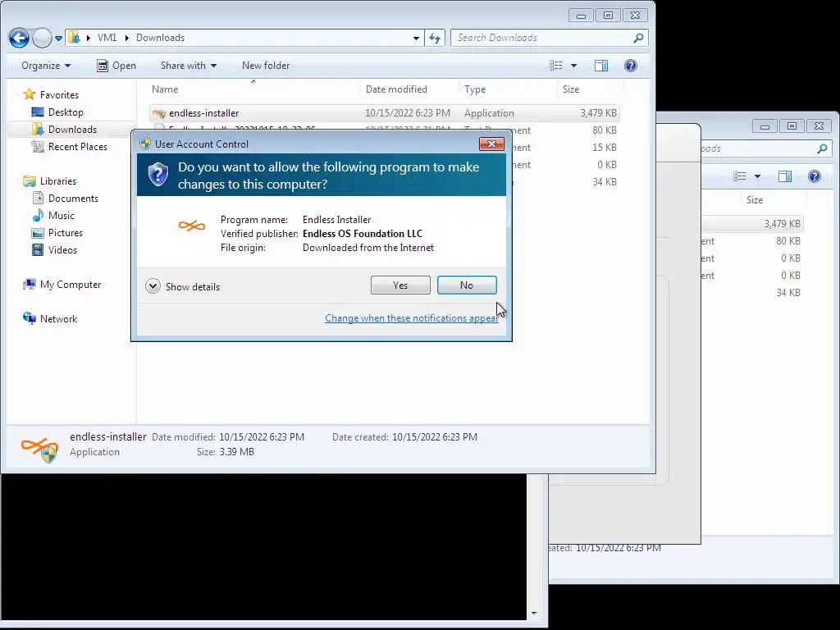Screen dimensions: 840x630
Task: Click the blue shield question icon
Action: [158, 175]
